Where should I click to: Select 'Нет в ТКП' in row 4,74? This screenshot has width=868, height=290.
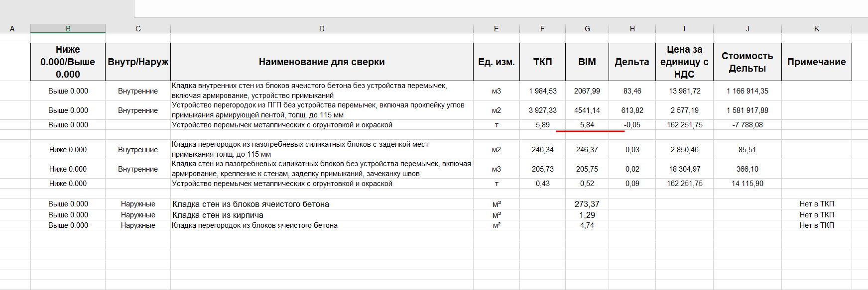tap(817, 225)
